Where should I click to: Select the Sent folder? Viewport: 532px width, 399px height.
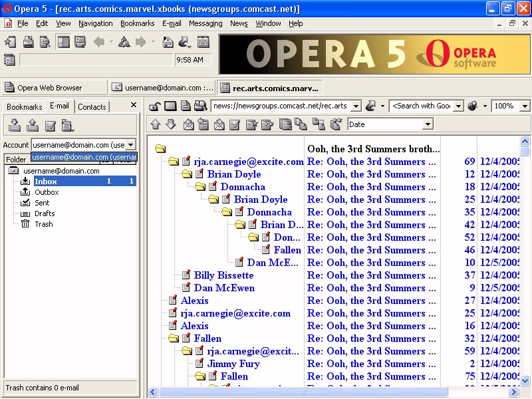tap(42, 203)
